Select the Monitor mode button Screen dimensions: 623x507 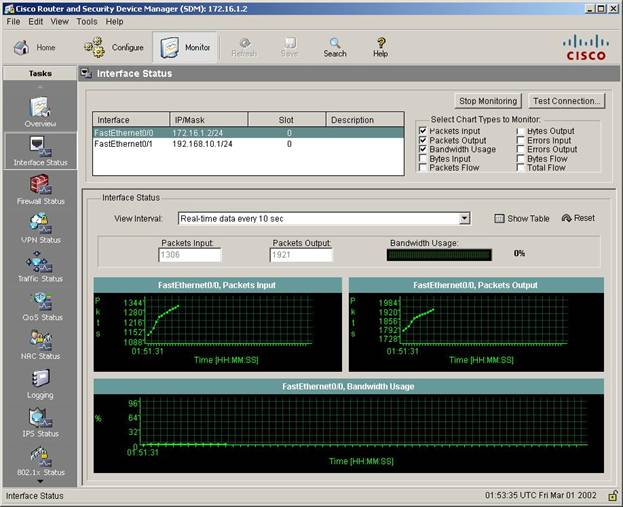pos(185,48)
